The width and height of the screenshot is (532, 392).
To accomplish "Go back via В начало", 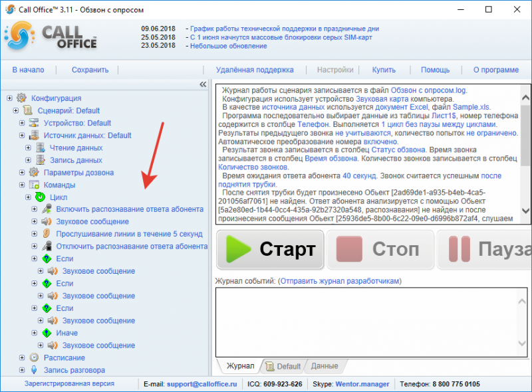I will tap(28, 70).
